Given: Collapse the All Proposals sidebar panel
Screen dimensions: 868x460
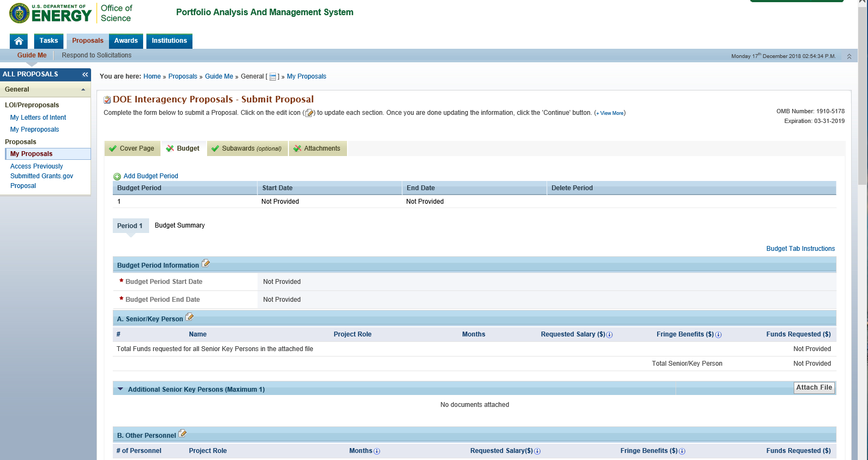Looking at the screenshot, I should tap(85, 74).
